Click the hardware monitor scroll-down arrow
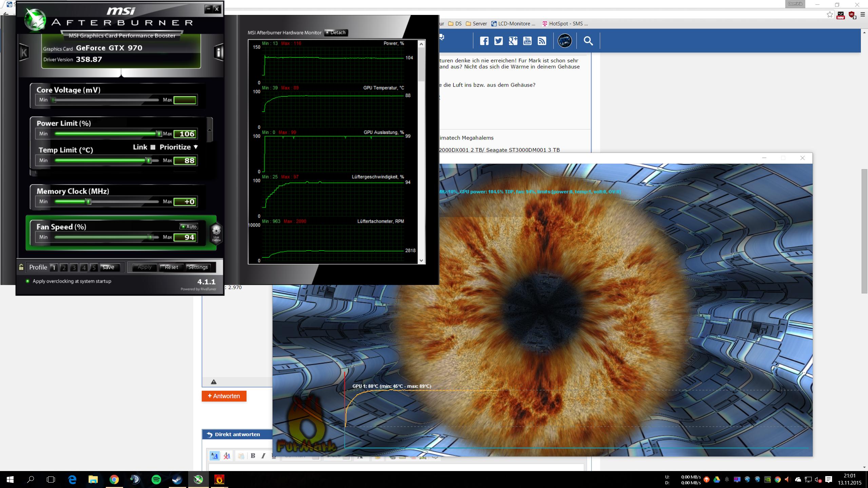This screenshot has width=868, height=488. (x=421, y=260)
